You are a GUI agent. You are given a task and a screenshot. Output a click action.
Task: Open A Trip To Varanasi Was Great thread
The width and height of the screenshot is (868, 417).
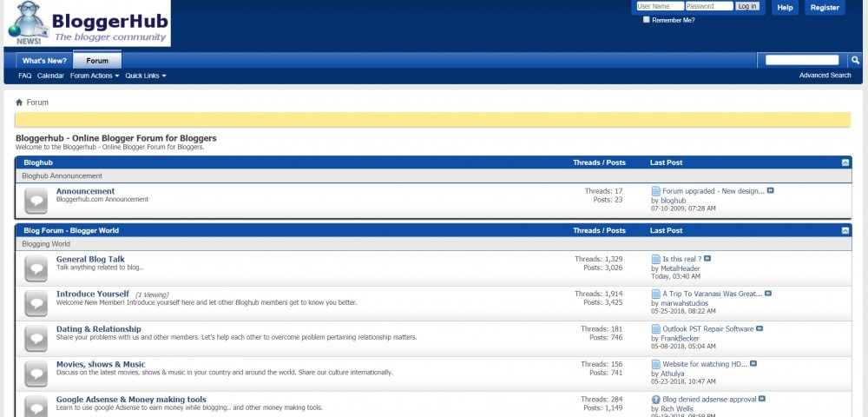coord(713,294)
